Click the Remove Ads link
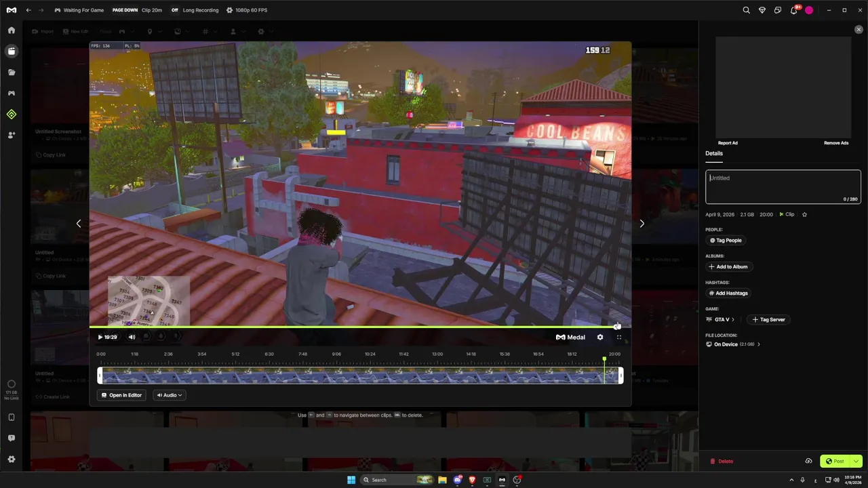868x488 pixels. pyautogui.click(x=836, y=143)
